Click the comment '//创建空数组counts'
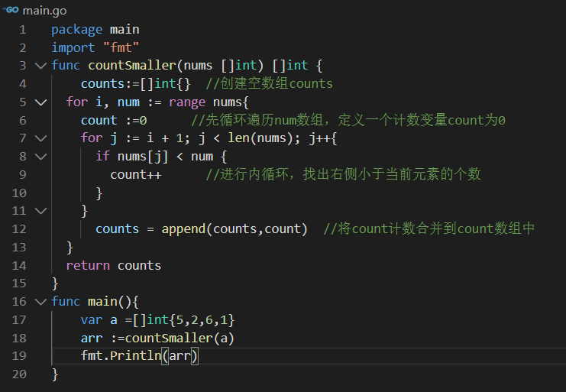The width and height of the screenshot is (566, 392). [270, 83]
